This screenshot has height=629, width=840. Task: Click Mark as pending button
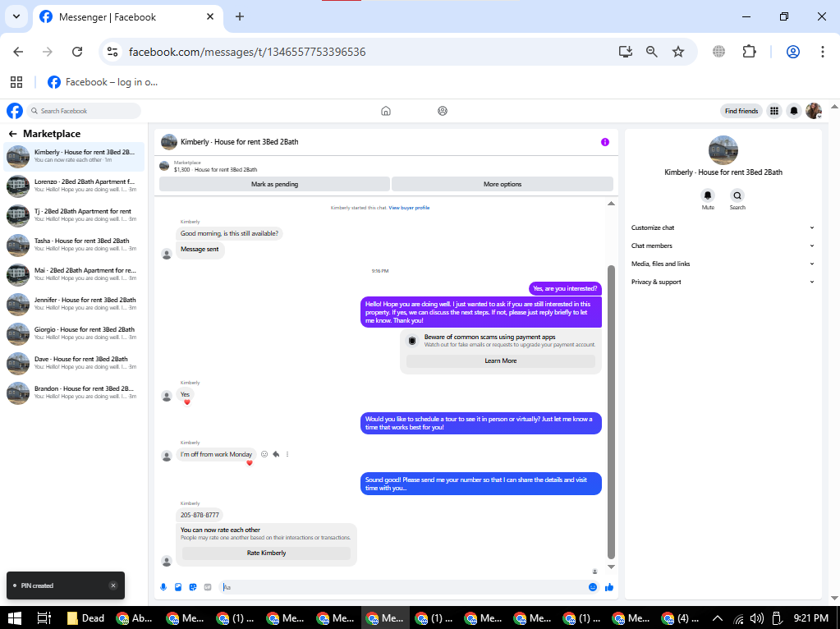coord(274,184)
